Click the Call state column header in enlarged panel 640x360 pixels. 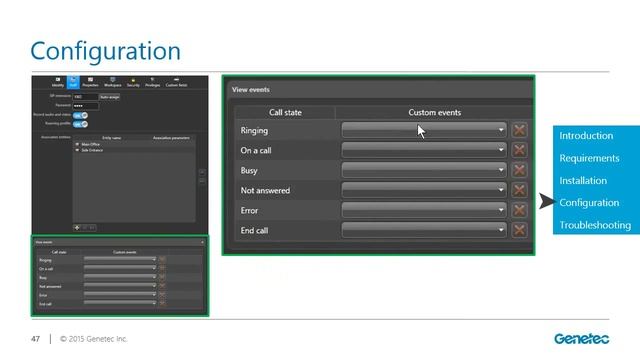285,112
